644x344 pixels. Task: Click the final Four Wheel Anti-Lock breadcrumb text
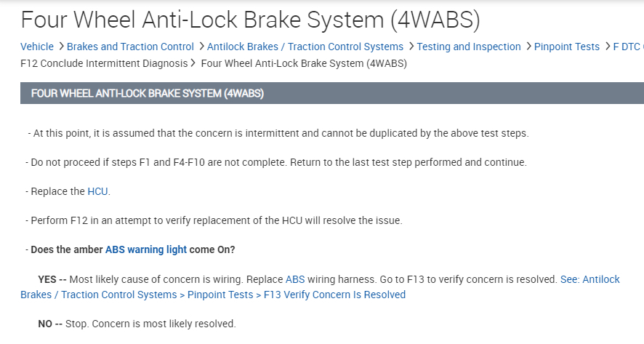click(303, 63)
